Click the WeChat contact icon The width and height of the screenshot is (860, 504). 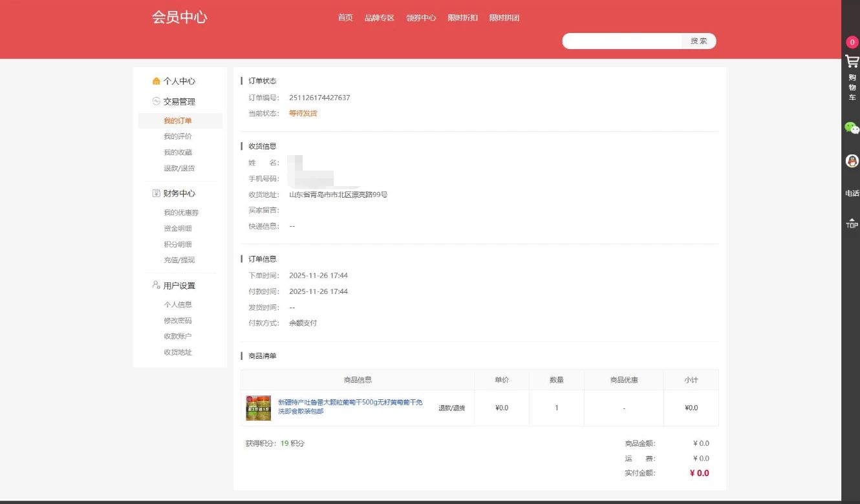[852, 129]
